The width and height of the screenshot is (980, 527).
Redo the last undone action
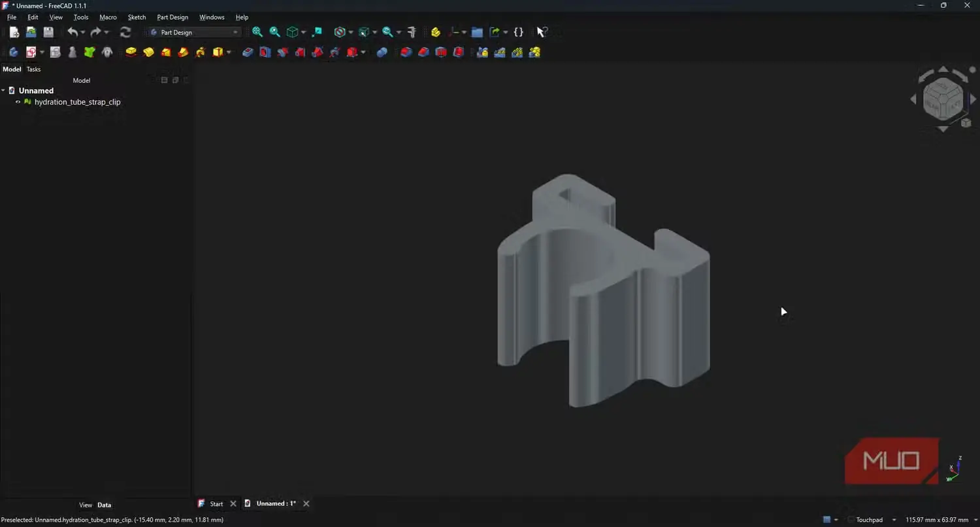click(95, 32)
